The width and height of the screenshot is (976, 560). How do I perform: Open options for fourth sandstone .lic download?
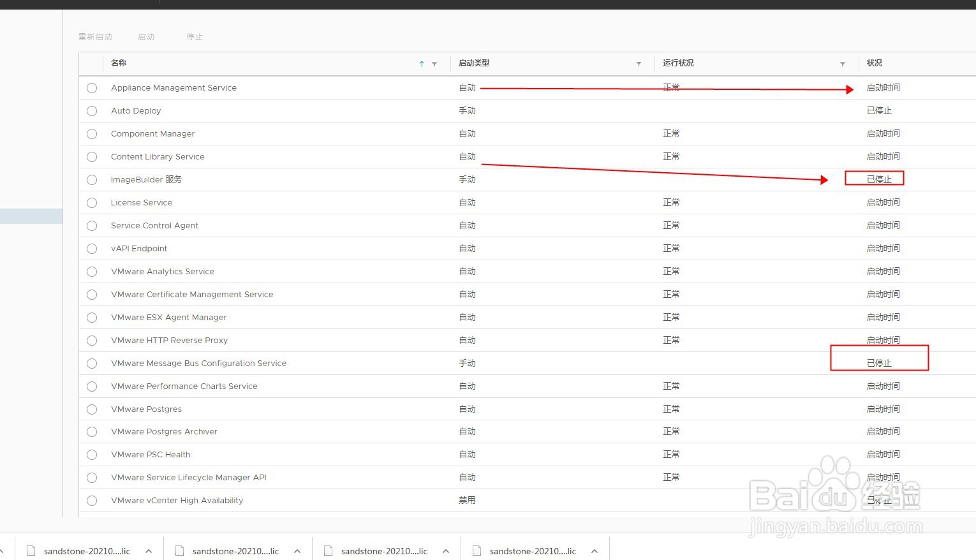[x=595, y=551]
